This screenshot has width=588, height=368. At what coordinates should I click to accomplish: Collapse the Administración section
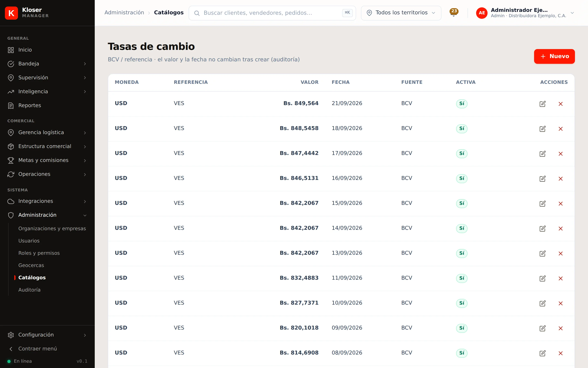point(47,215)
